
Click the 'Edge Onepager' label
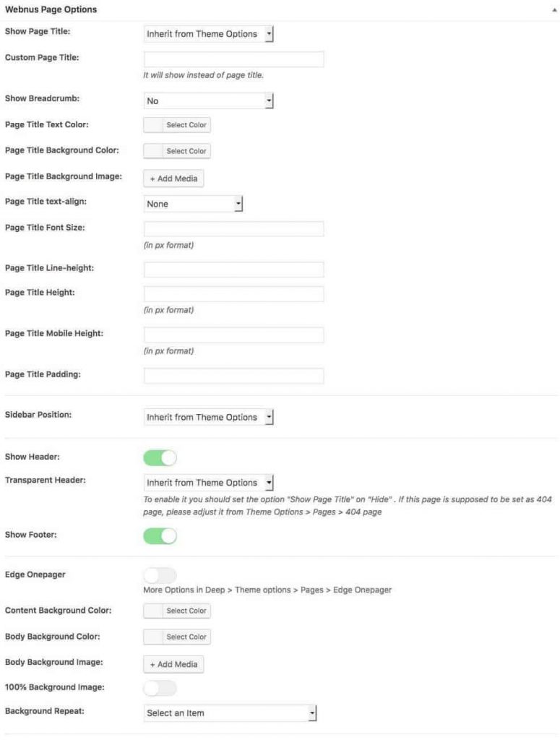click(x=35, y=575)
